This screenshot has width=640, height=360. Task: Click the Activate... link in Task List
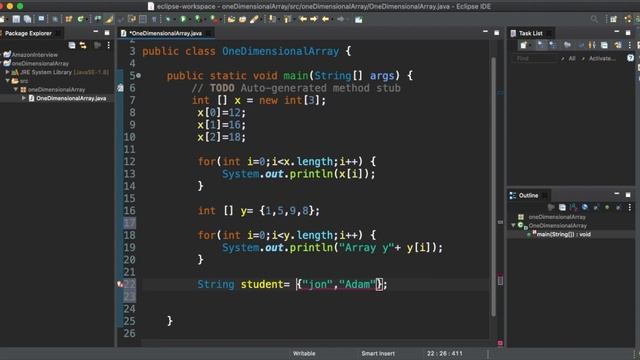point(602,58)
